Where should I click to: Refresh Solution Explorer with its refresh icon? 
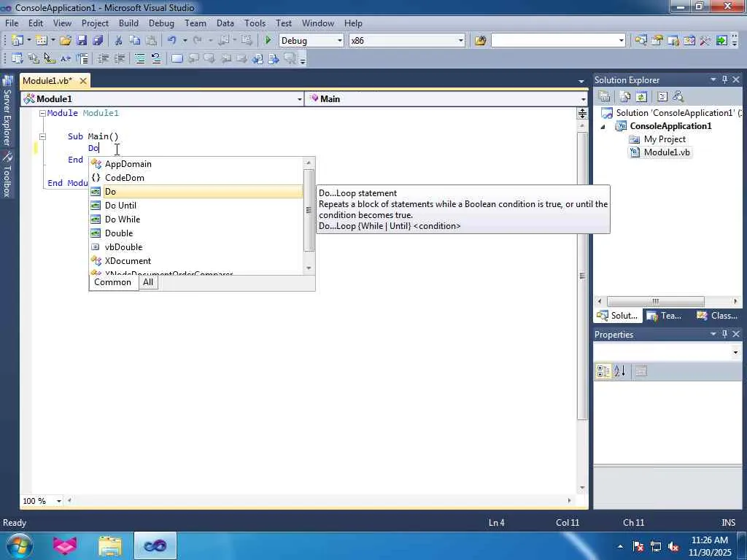coord(641,97)
